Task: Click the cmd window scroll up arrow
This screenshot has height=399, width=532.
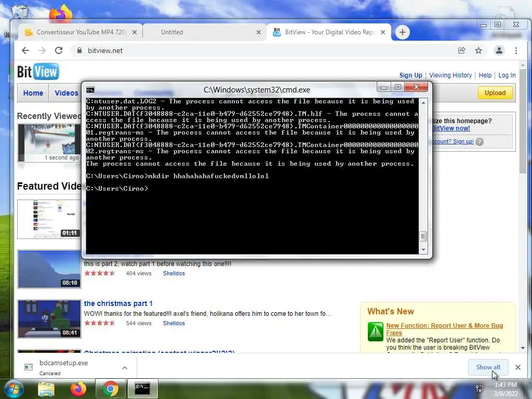Action: click(x=423, y=102)
